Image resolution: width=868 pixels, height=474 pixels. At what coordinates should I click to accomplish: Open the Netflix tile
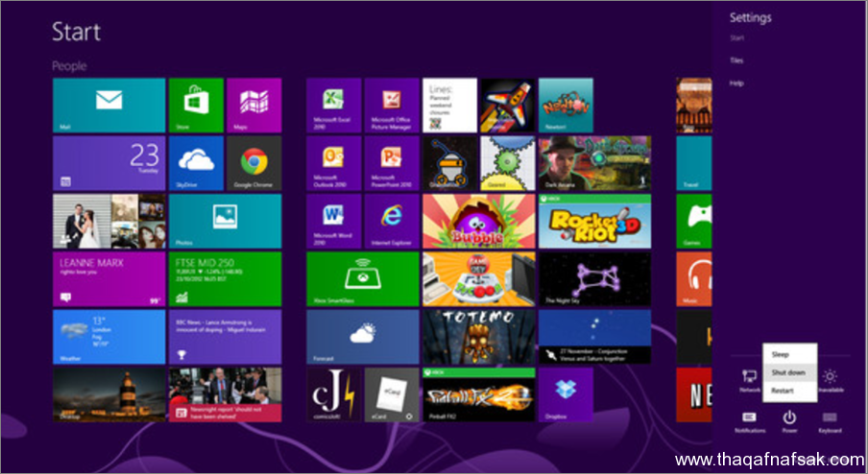694,395
